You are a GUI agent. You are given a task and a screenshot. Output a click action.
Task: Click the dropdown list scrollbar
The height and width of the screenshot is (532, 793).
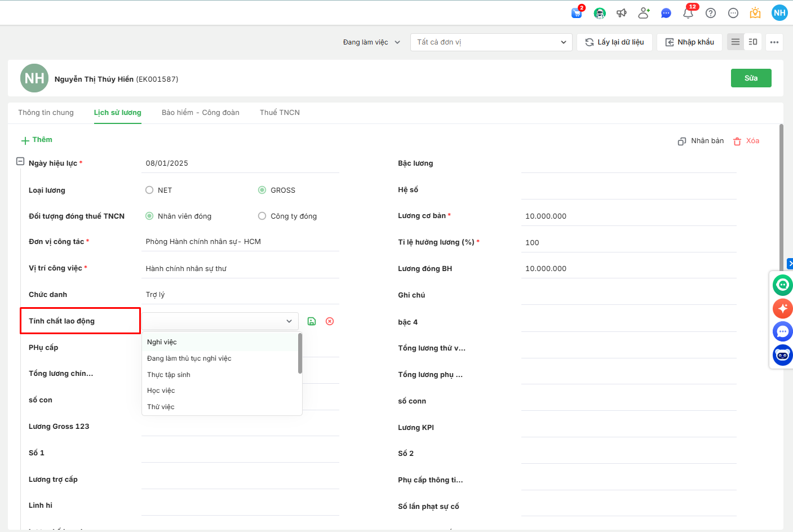[300, 353]
